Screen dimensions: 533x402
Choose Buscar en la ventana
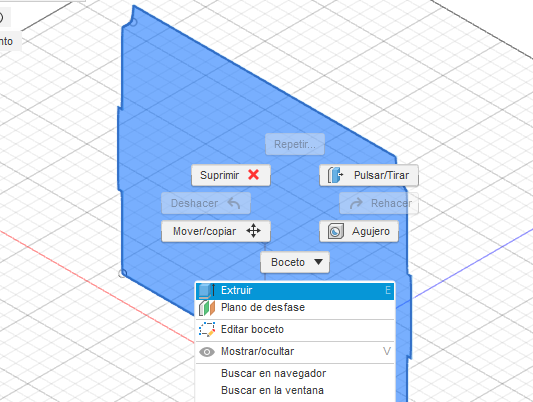tap(295, 390)
